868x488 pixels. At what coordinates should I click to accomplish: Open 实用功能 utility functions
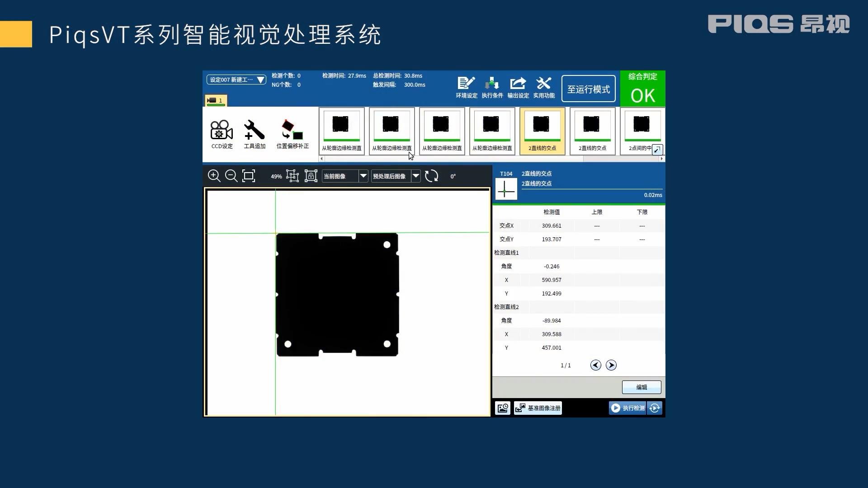coord(543,88)
